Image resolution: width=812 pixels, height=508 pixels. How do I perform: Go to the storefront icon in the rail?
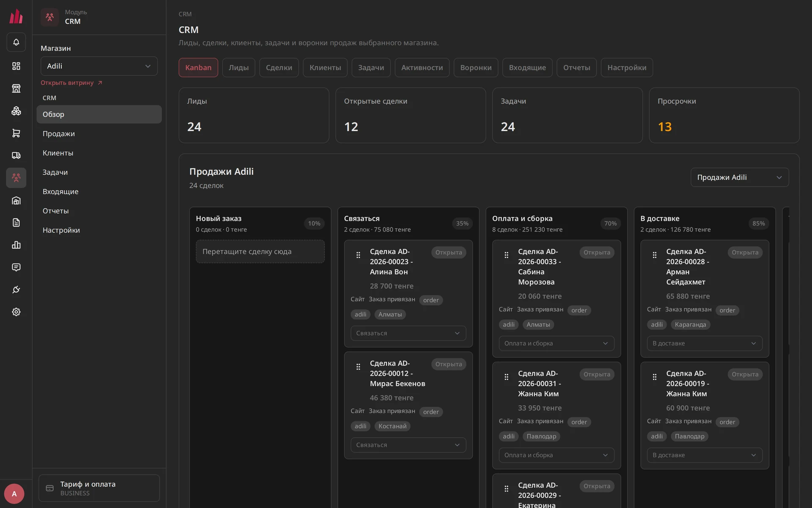click(16, 88)
